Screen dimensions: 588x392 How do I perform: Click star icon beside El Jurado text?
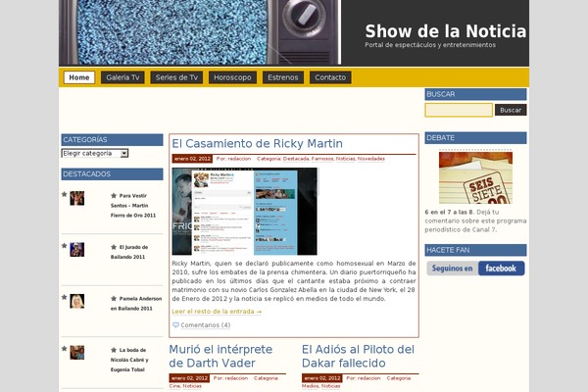coord(114,247)
